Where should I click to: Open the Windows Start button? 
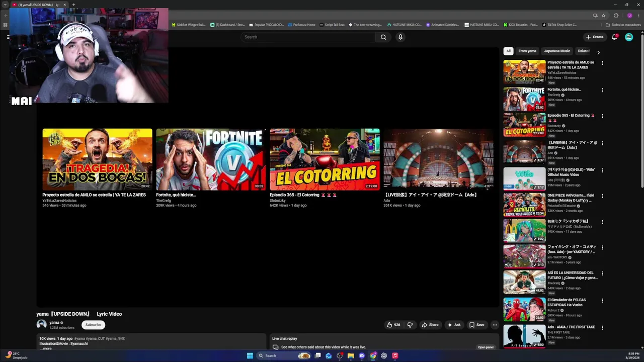tap(250, 355)
